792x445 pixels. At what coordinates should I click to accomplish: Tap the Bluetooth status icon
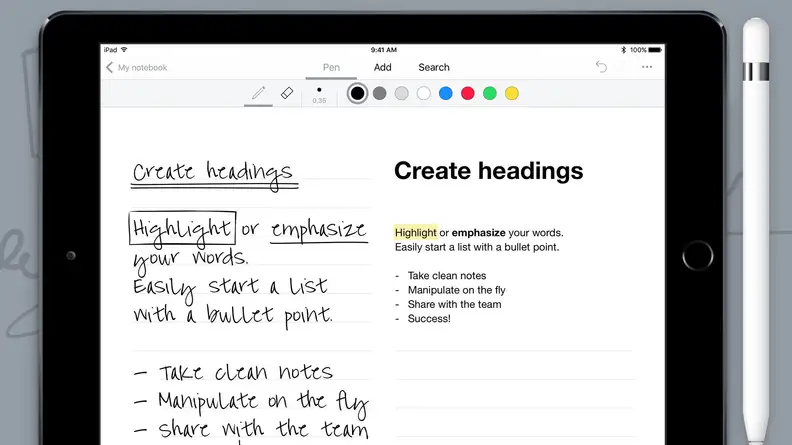point(623,50)
